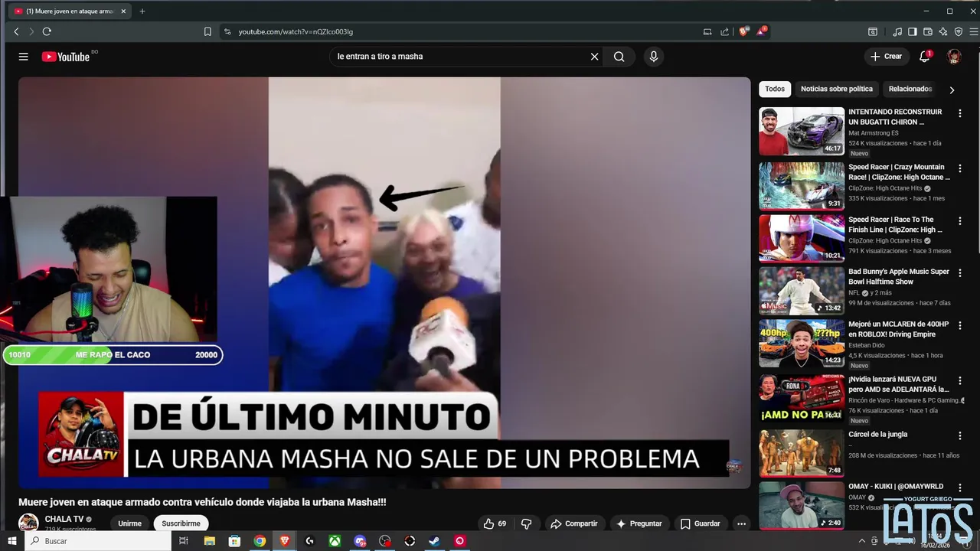Open 'OMAY - KUIKI' video title
The image size is (980, 551).
(896, 486)
